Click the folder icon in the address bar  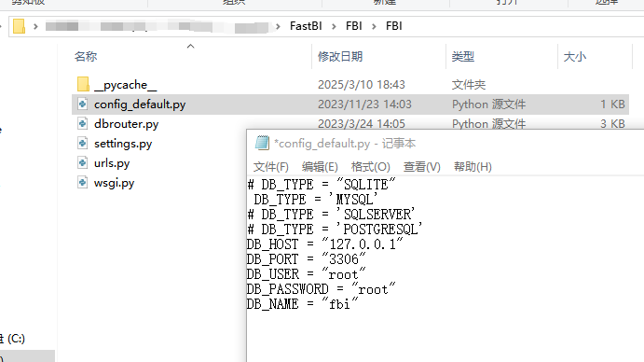pos(19,26)
